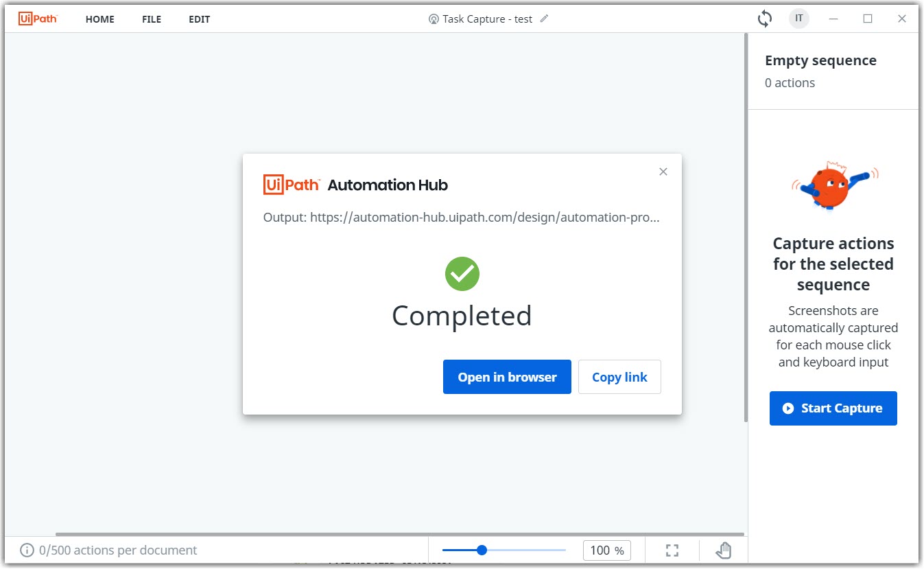Click the Task Capture broadcast icon in title
Screen dimensions: 924x569
pyautogui.click(x=434, y=19)
